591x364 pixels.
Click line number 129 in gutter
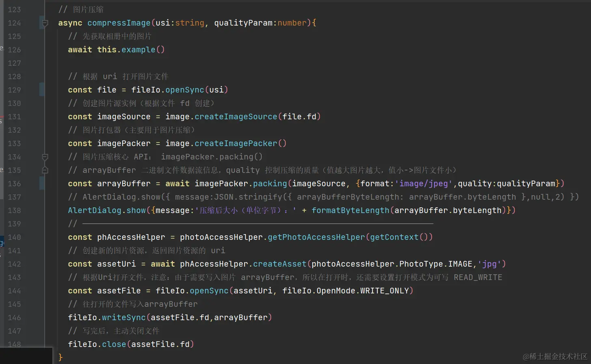(14, 90)
